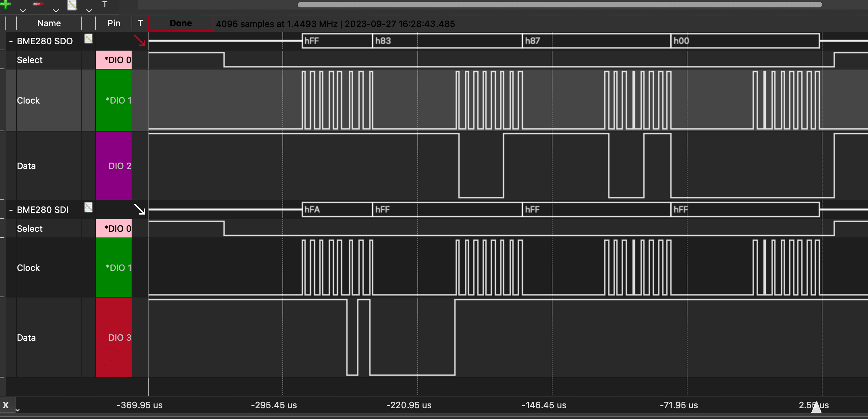Click the Pin column header

tap(114, 23)
